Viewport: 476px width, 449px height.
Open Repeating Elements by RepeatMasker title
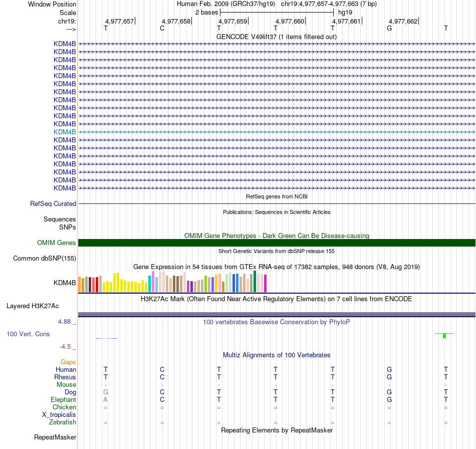click(277, 430)
